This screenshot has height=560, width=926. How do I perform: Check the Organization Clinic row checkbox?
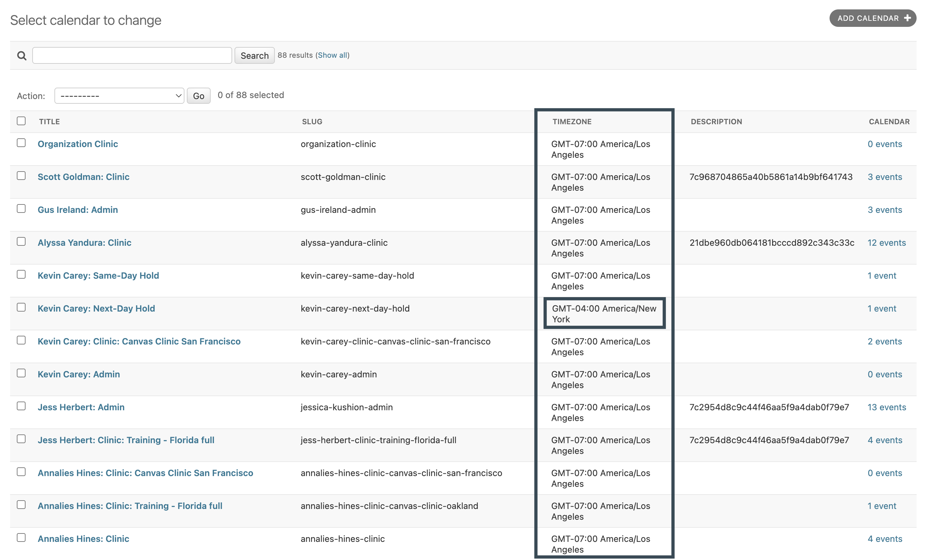click(x=22, y=143)
